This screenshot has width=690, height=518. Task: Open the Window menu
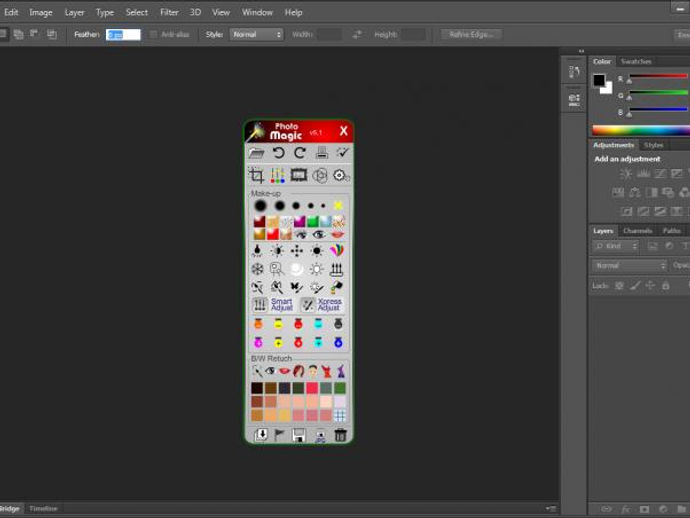[257, 12]
